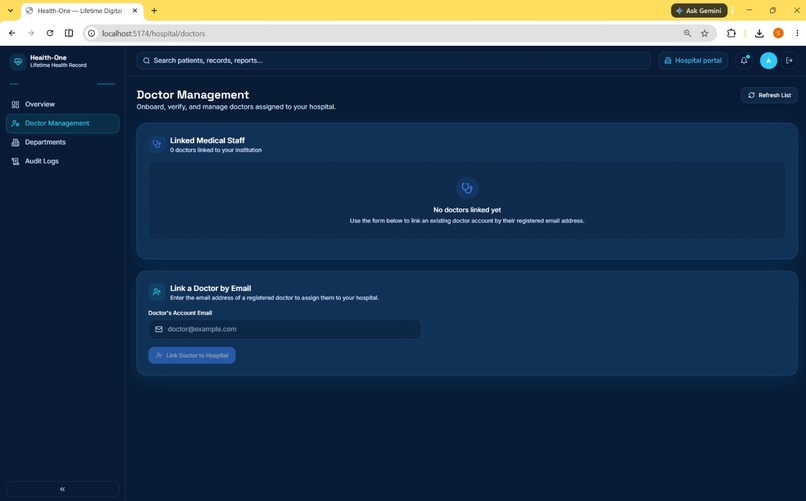The image size is (806, 501).
Task: Go back with the browser back arrow
Action: [12, 33]
